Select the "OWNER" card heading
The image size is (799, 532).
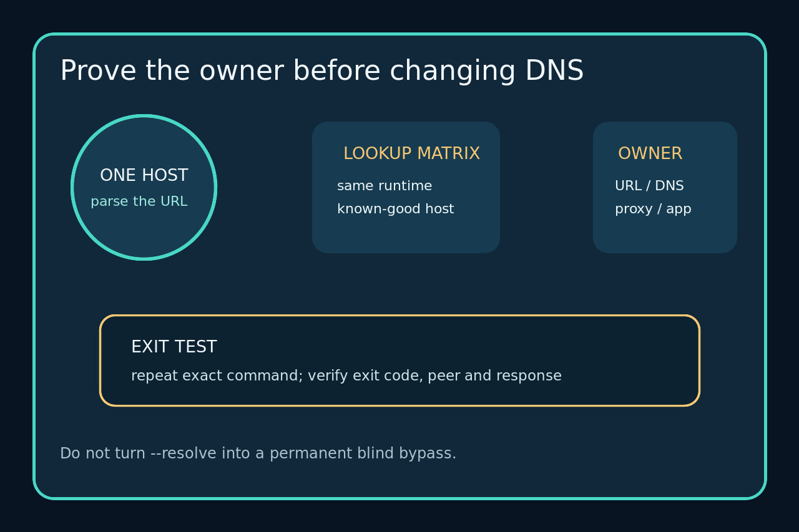pyautogui.click(x=650, y=154)
